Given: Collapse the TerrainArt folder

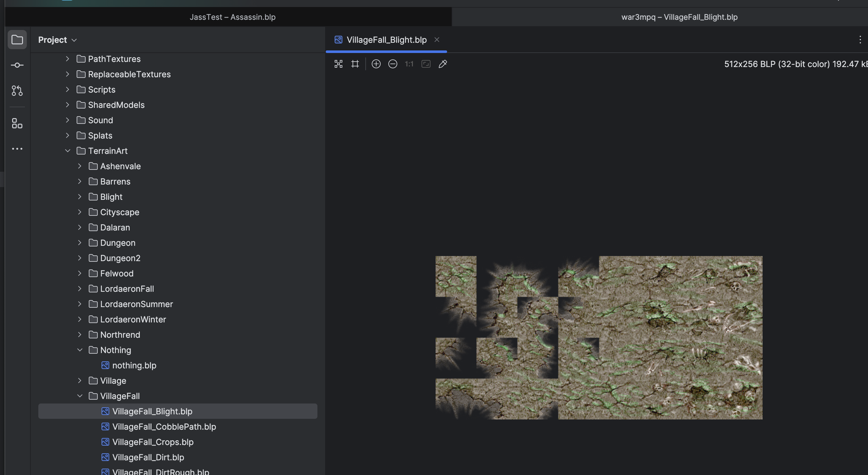Looking at the screenshot, I should pyautogui.click(x=68, y=151).
